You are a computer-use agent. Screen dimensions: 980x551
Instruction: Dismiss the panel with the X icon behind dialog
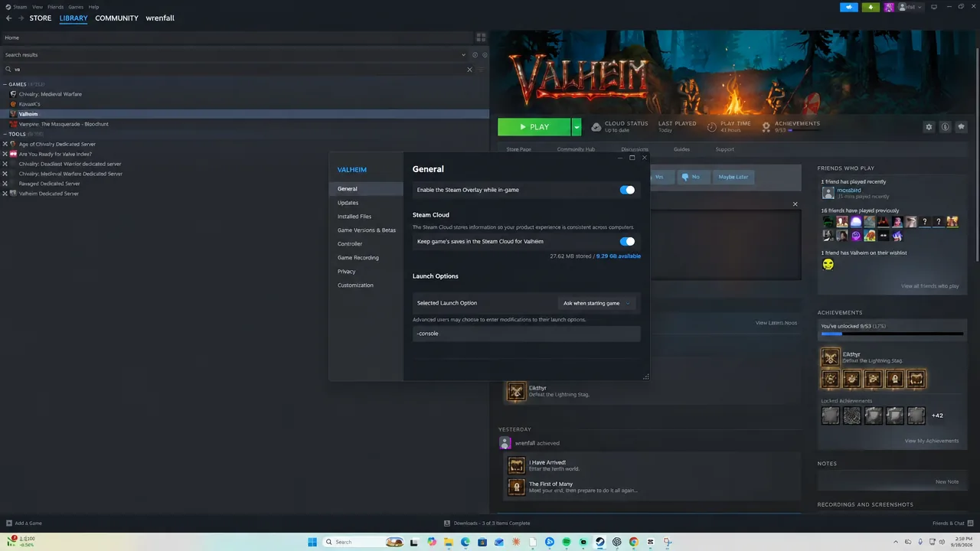[x=795, y=204]
